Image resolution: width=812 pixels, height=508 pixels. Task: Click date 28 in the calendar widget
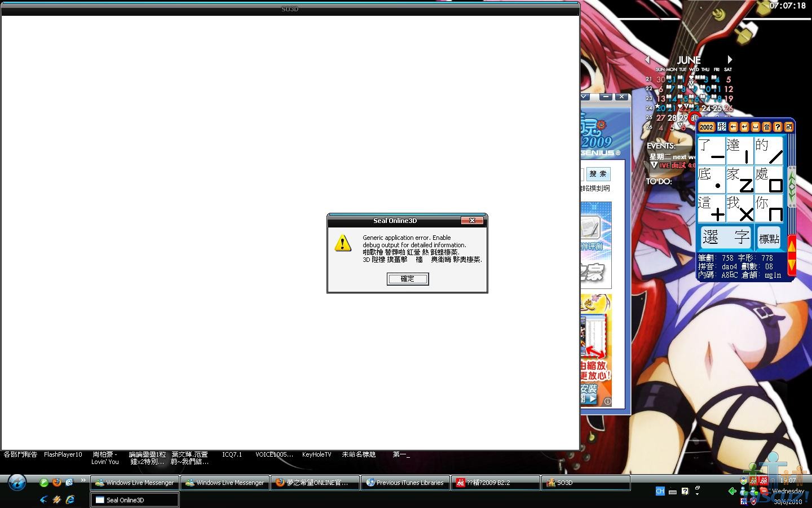pos(672,118)
